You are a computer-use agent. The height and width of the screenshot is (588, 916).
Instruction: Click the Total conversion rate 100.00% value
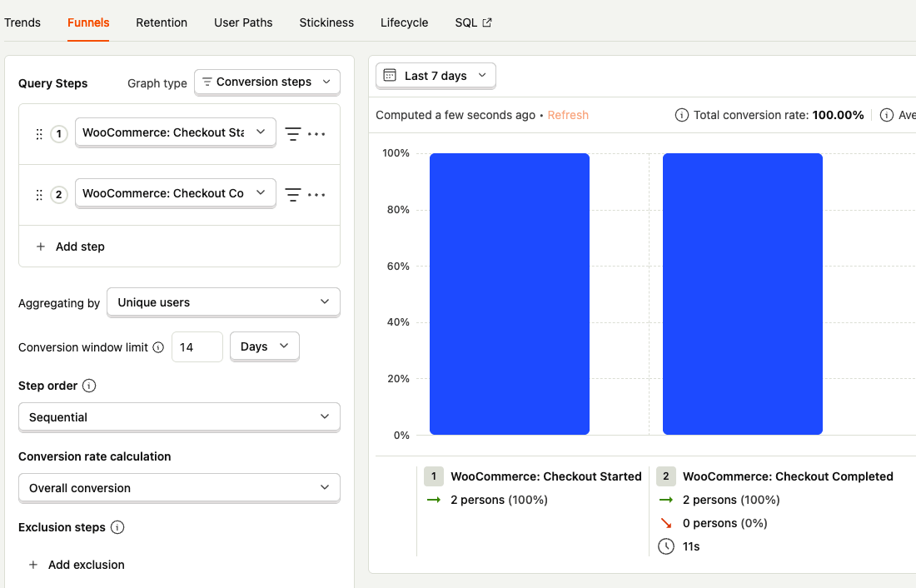click(x=838, y=115)
